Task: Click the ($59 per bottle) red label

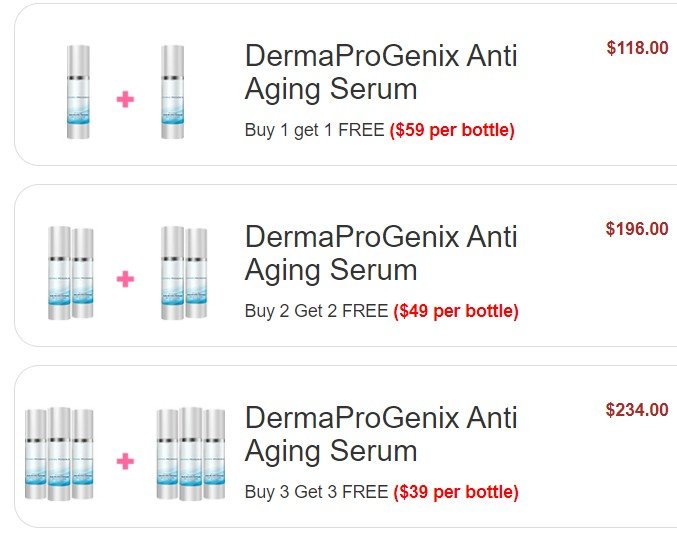Action: (452, 130)
